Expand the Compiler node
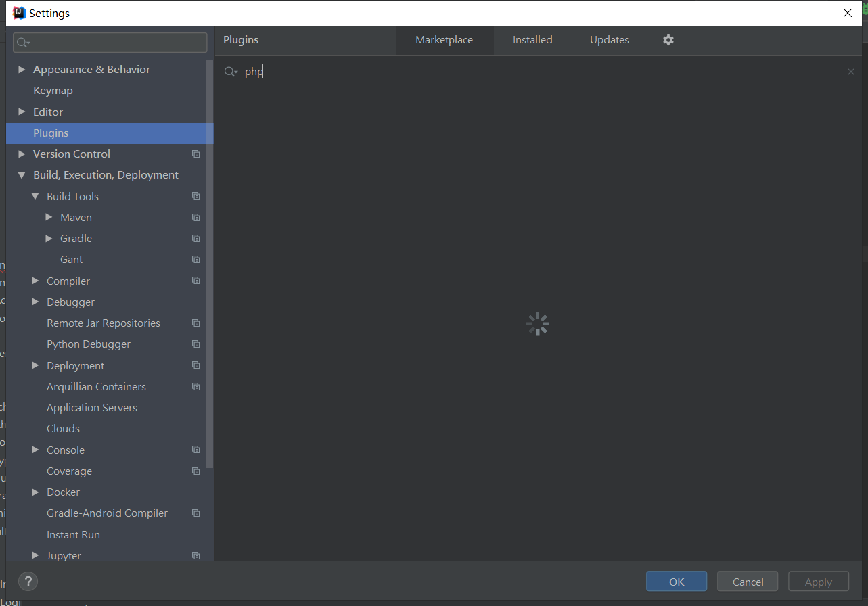 click(35, 281)
